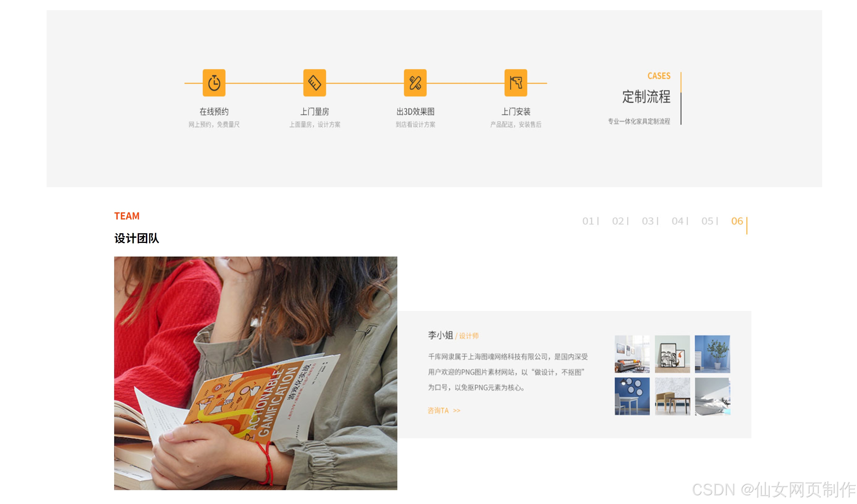
Task: Switch to designer tab 01
Action: (x=588, y=221)
